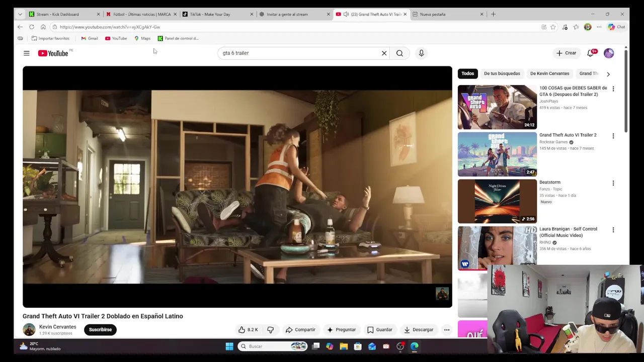Close the Kick Dashboard tab
Image resolution: width=644 pixels, height=362 pixels.
[x=98, y=14]
